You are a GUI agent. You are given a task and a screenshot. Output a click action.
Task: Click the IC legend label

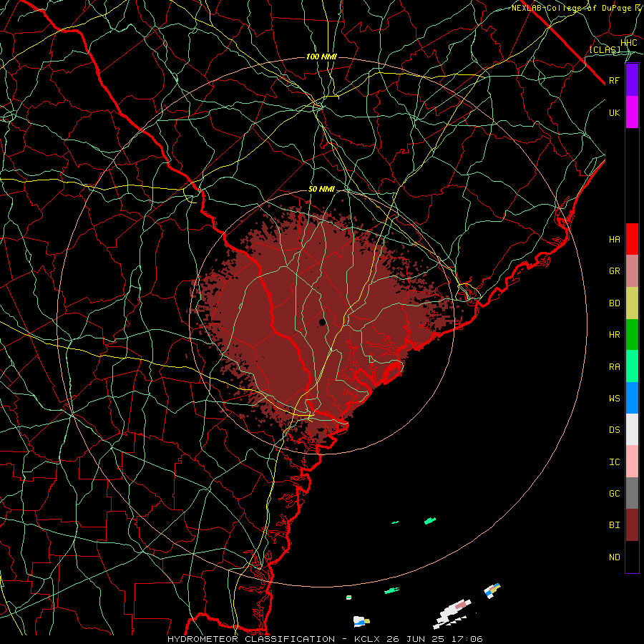614,462
